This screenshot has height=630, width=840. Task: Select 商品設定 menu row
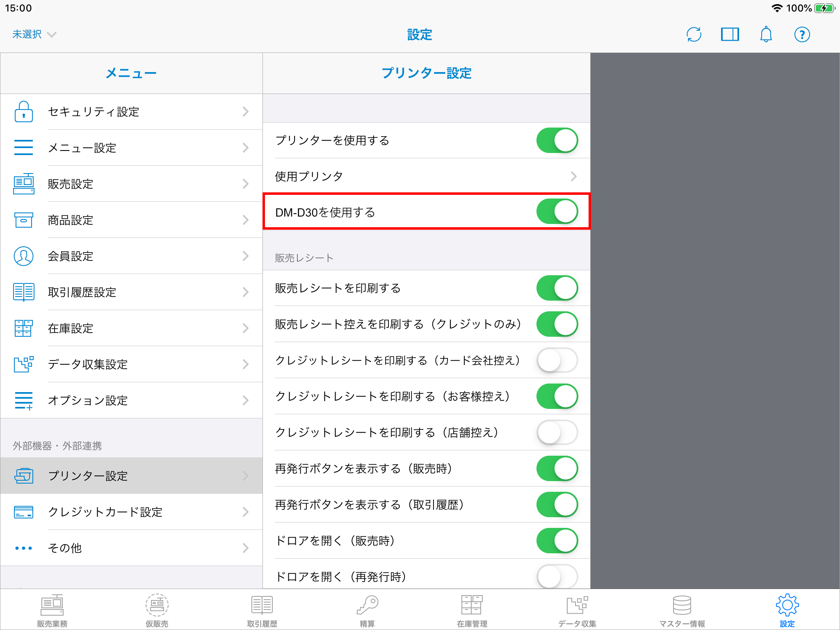tap(131, 220)
